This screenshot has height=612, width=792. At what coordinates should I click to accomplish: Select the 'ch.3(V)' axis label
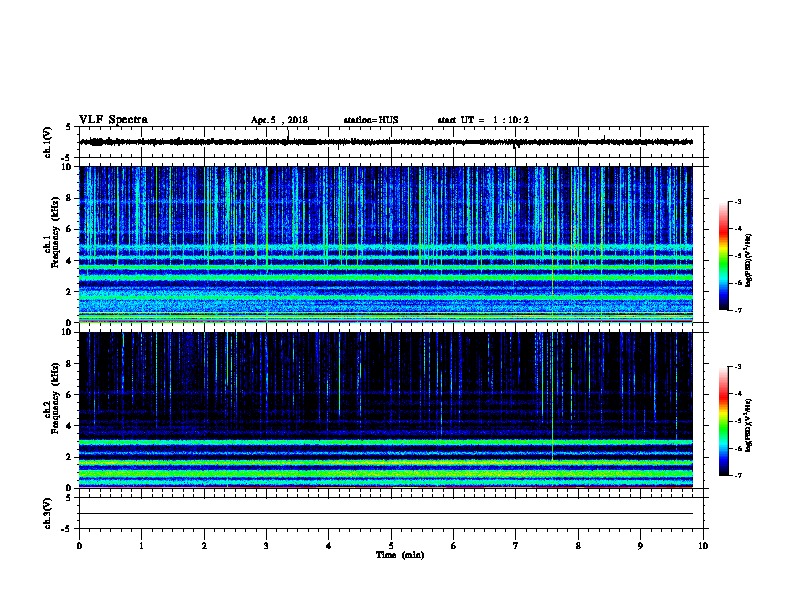coord(47,513)
